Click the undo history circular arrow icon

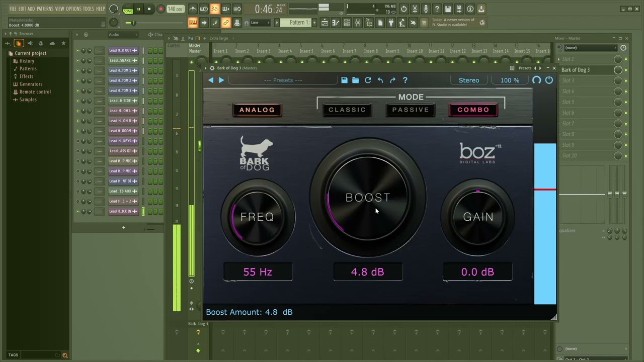click(404, 9)
